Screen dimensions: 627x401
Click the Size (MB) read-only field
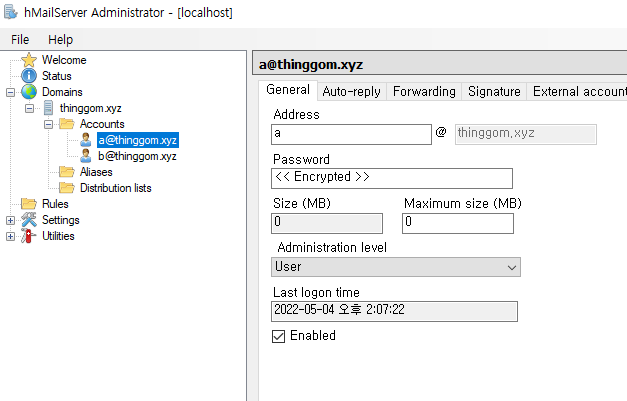(x=327, y=223)
